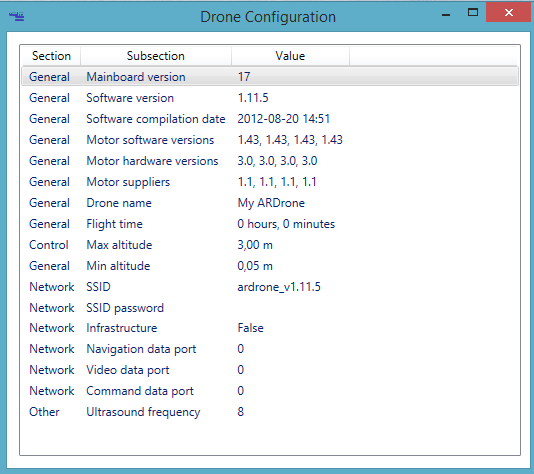Screen dimensions: 534x474
Task: Select the Motor software versions row
Action: (x=270, y=140)
